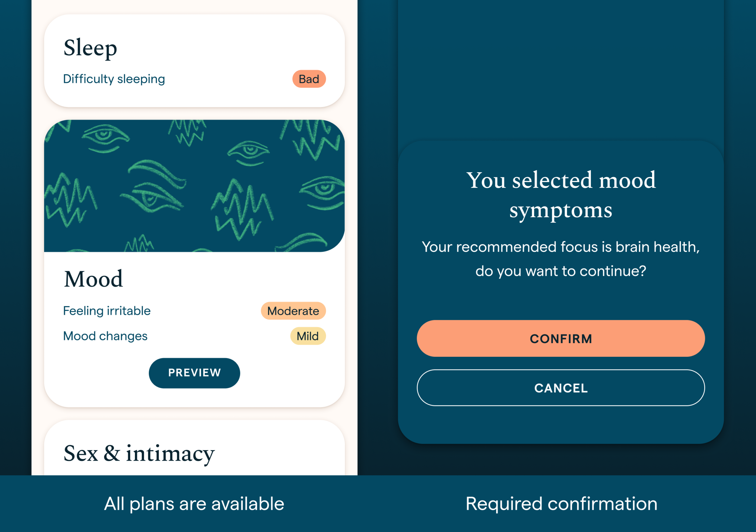
Task: Click 'You selected mood symptoms' heading
Action: pyautogui.click(x=561, y=195)
